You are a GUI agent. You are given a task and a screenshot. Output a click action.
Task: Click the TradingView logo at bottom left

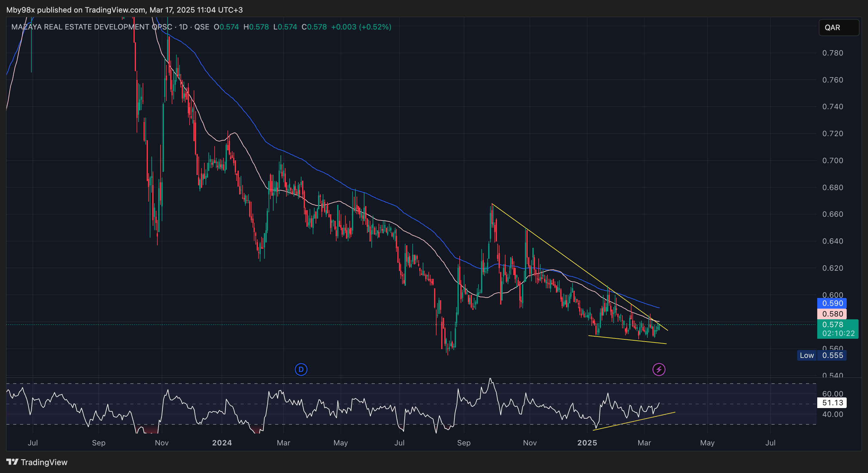tap(37, 462)
